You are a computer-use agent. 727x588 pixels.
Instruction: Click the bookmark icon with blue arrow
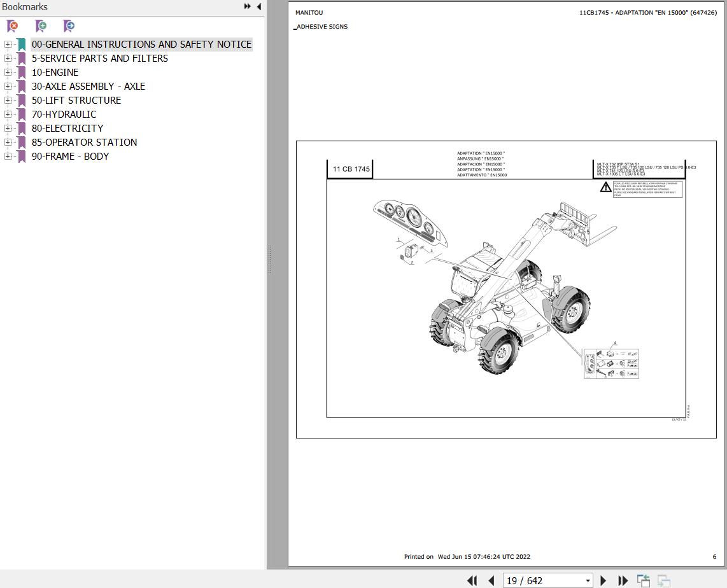[69, 26]
